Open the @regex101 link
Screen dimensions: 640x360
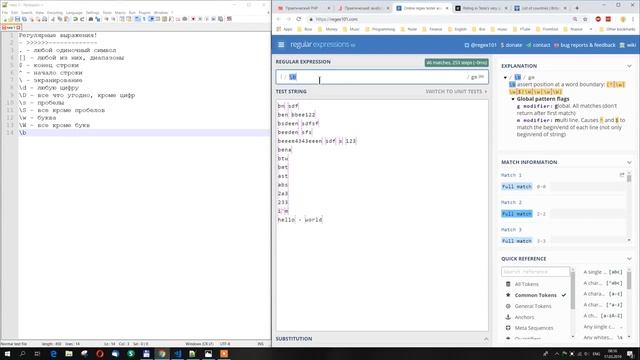pos(480,45)
